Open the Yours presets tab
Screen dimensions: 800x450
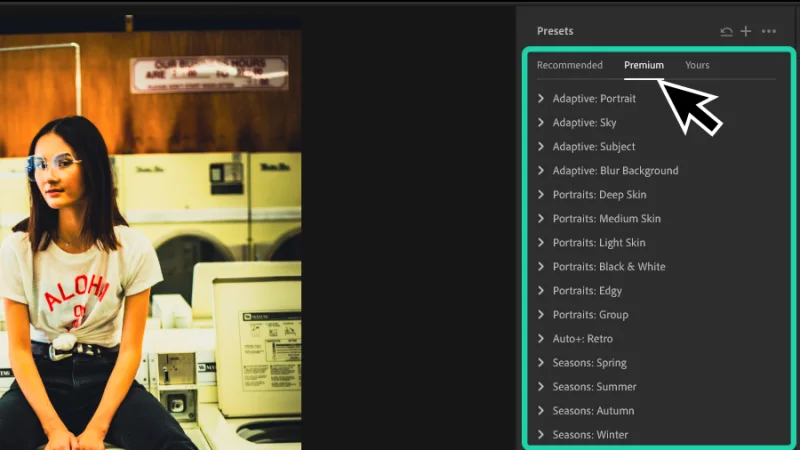(x=697, y=65)
